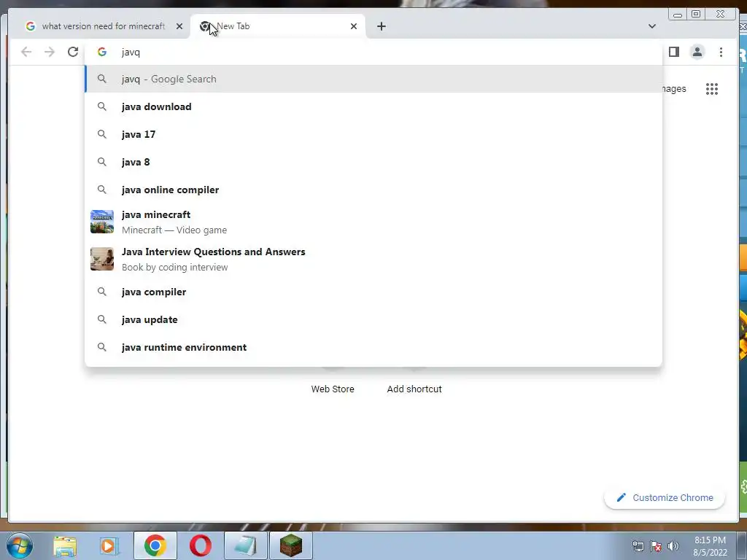Choose 'java online compiler' suggestion
Image resolution: width=747 pixels, height=560 pixels.
pos(373,190)
